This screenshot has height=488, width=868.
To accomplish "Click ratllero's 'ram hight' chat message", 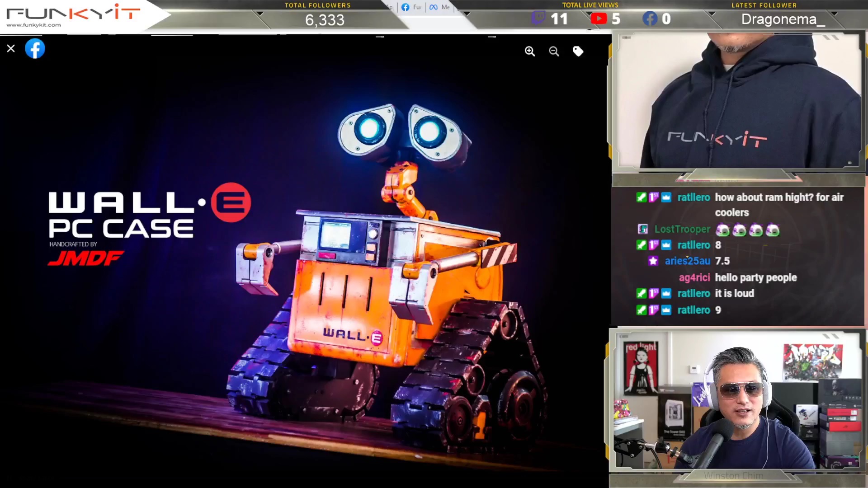I will [x=779, y=205].
